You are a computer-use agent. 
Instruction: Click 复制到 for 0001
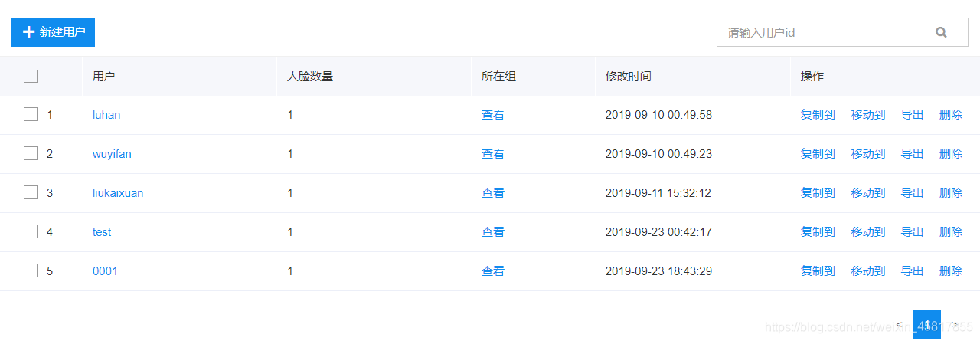pyautogui.click(x=818, y=271)
